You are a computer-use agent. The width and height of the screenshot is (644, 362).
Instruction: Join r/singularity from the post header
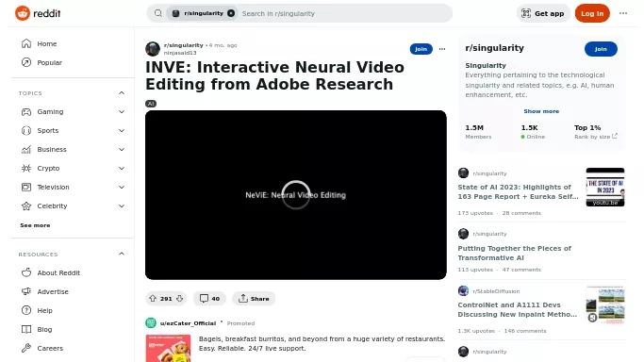point(421,49)
